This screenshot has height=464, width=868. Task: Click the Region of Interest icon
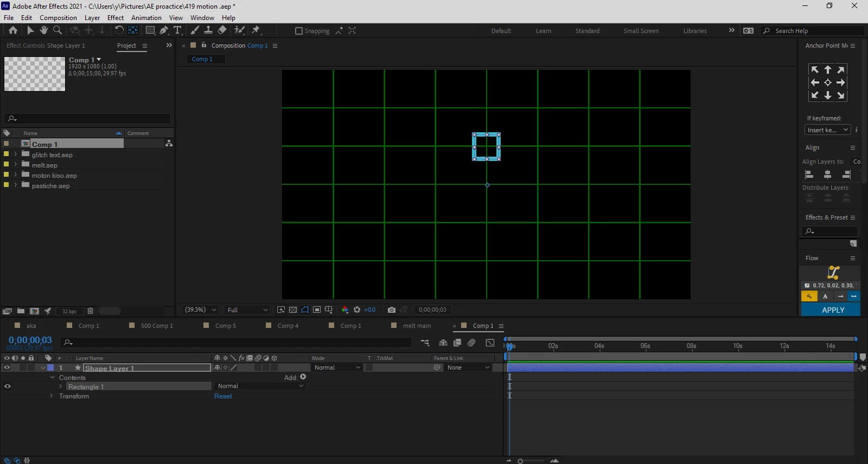point(317,310)
